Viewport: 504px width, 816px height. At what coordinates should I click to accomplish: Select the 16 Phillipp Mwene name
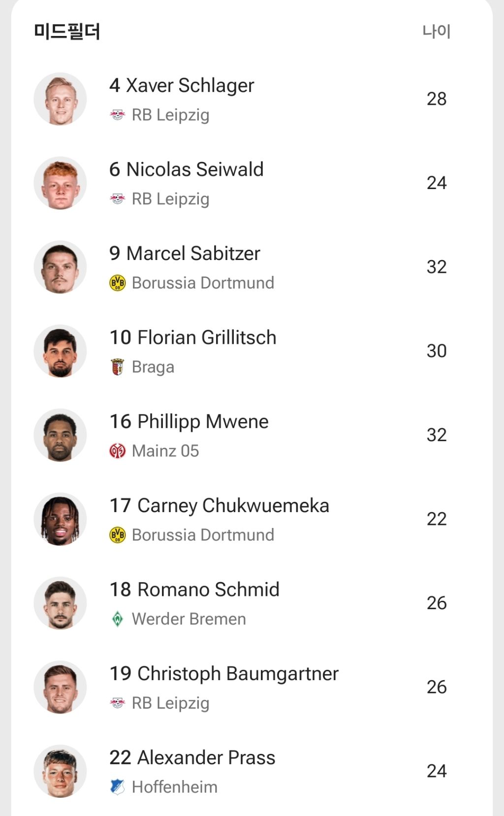pyautogui.click(x=189, y=422)
